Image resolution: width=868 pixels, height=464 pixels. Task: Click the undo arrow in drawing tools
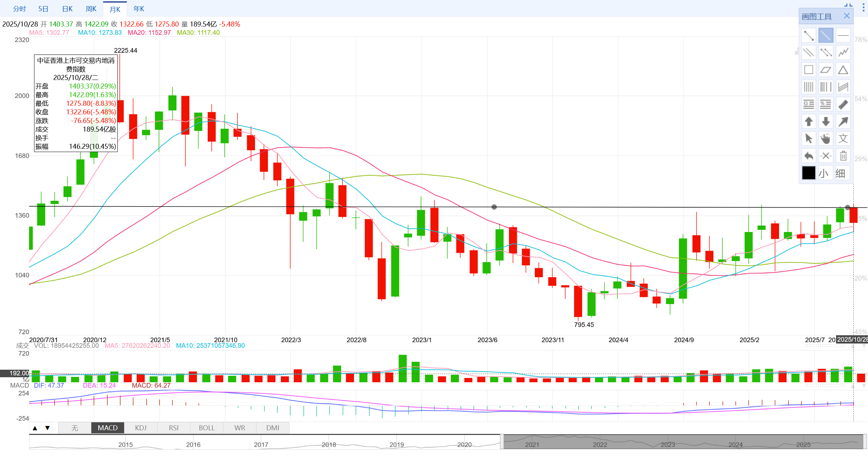[808, 156]
